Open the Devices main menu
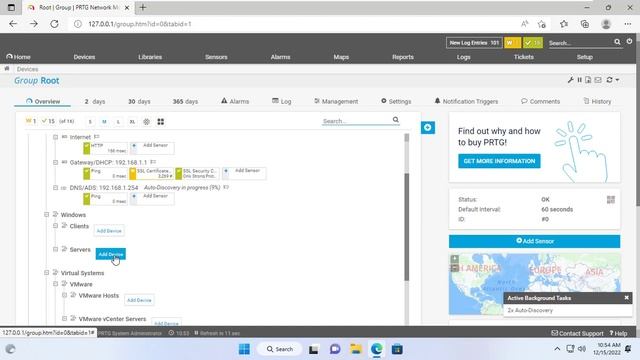The height and width of the screenshot is (360, 640). [x=84, y=57]
